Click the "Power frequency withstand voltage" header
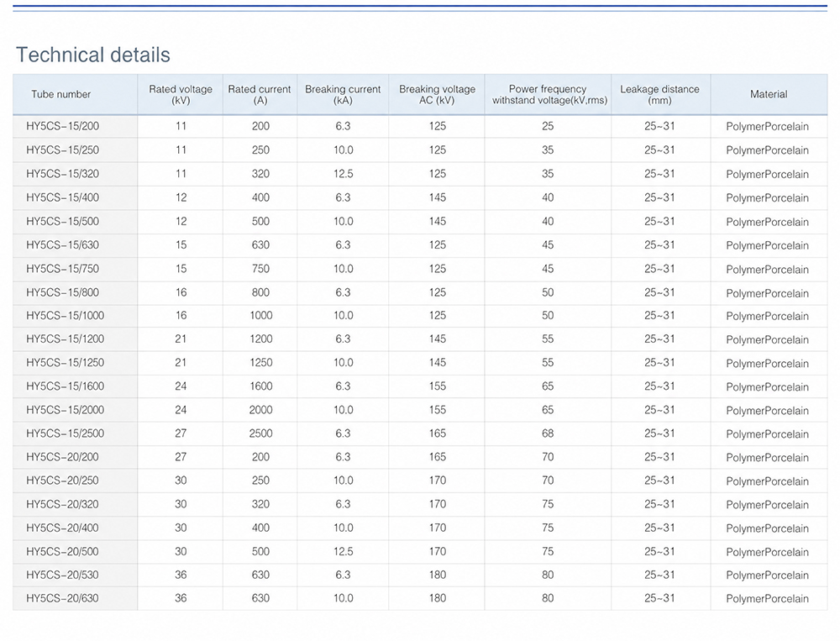The width and height of the screenshot is (840, 641). pos(549,94)
